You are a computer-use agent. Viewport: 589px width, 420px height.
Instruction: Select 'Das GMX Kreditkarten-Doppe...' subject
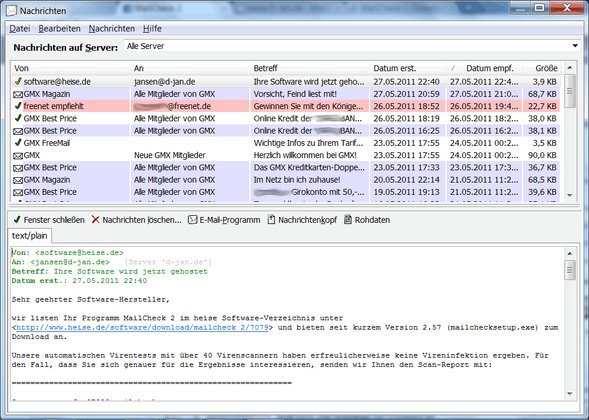309,168
